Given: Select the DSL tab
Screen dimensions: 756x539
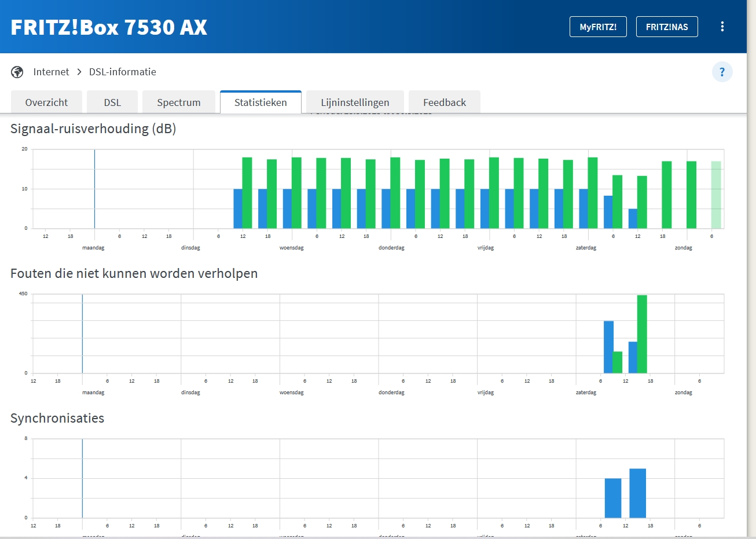Looking at the screenshot, I should pos(112,102).
